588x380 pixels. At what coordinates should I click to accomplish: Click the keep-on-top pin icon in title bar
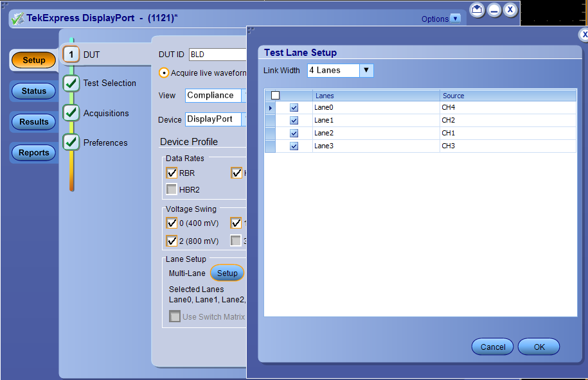477,10
